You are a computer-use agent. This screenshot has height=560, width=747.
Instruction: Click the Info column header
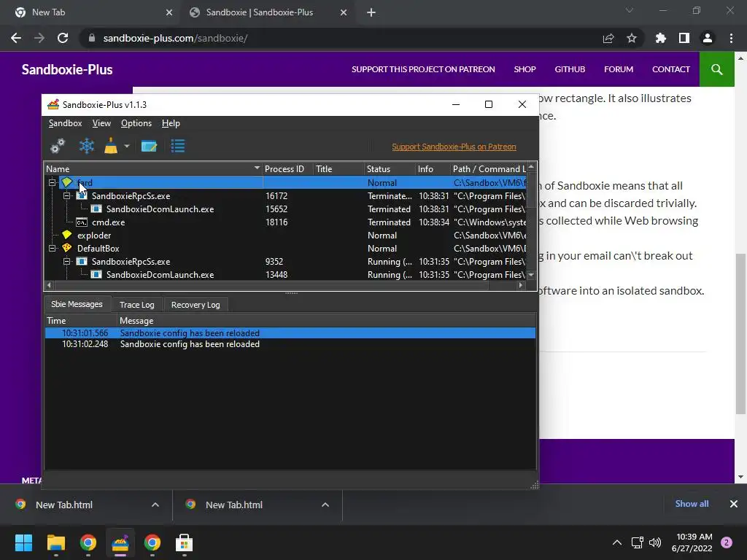(433, 169)
